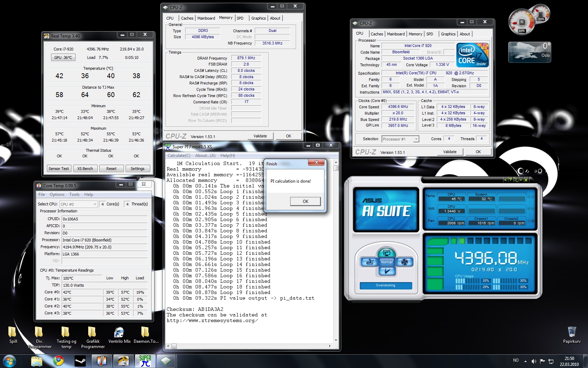This screenshot has height=368, width=588.
Task: Open the taskbar clock showing 21:50
Action: [569, 361]
